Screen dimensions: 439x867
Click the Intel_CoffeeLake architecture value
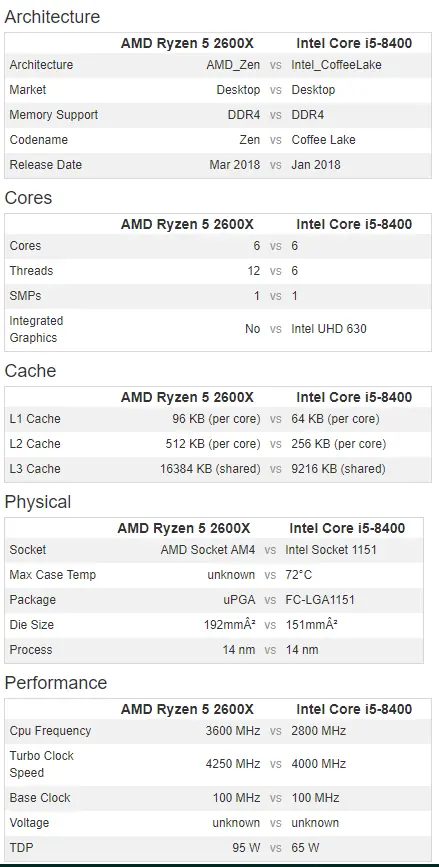pos(336,65)
